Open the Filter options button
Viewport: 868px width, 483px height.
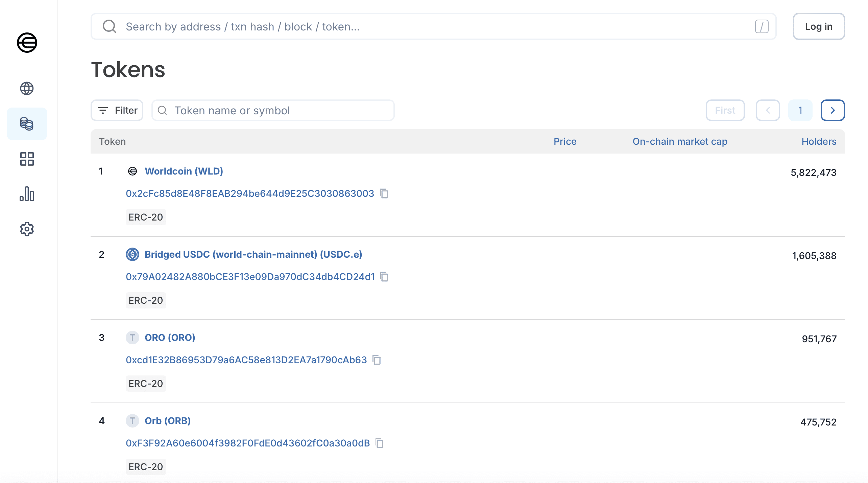(117, 110)
